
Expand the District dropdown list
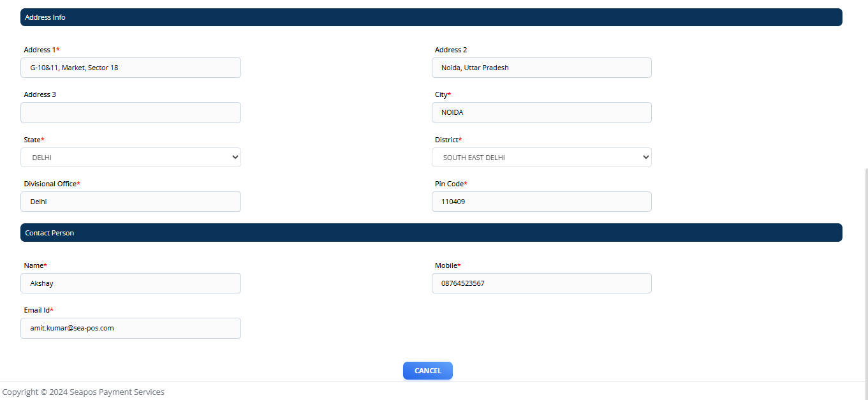(541, 158)
